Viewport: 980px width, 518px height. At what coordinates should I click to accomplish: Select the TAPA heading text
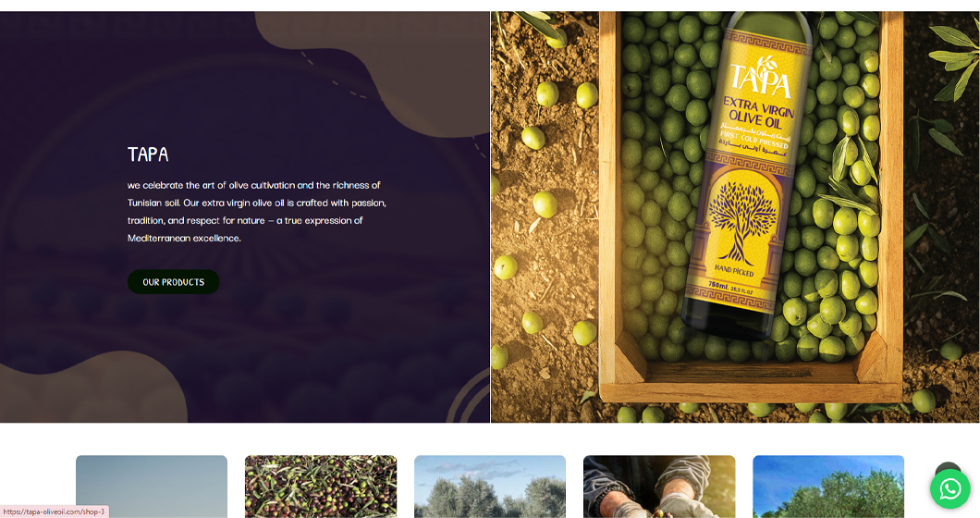tap(148, 154)
